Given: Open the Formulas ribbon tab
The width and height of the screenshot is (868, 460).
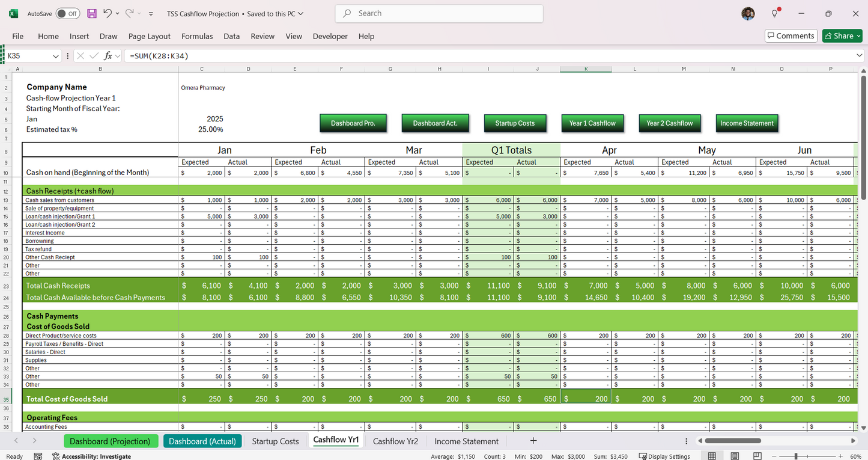Looking at the screenshot, I should (x=197, y=36).
